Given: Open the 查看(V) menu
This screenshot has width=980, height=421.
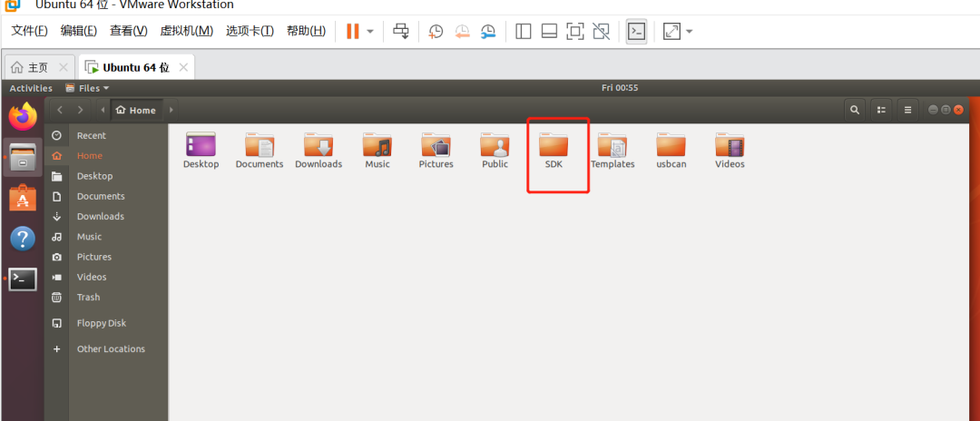Looking at the screenshot, I should pos(129,31).
